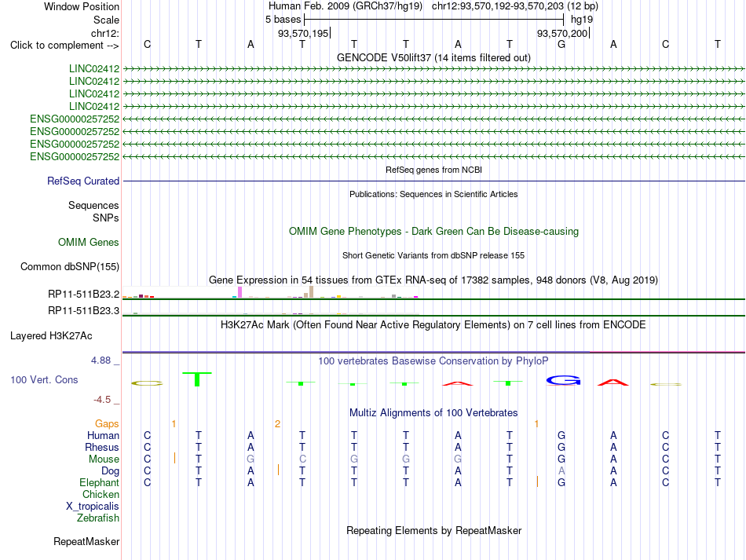Image resolution: width=746 pixels, height=560 pixels.
Task: Click the 93,570,200 ruler coordinate
Action: point(562,33)
